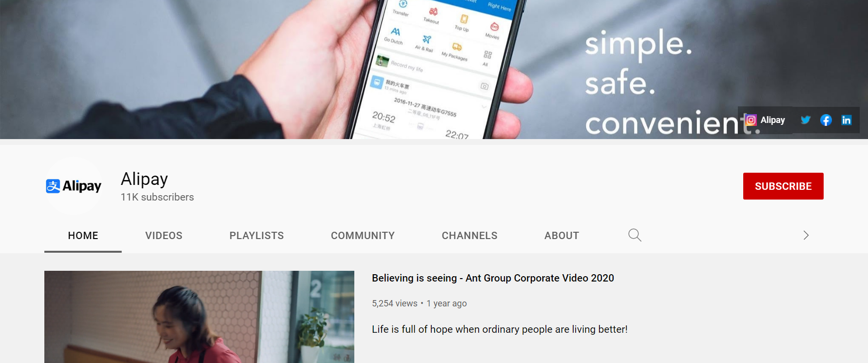
Task: Expand more tabs with the right chevron
Action: point(806,235)
